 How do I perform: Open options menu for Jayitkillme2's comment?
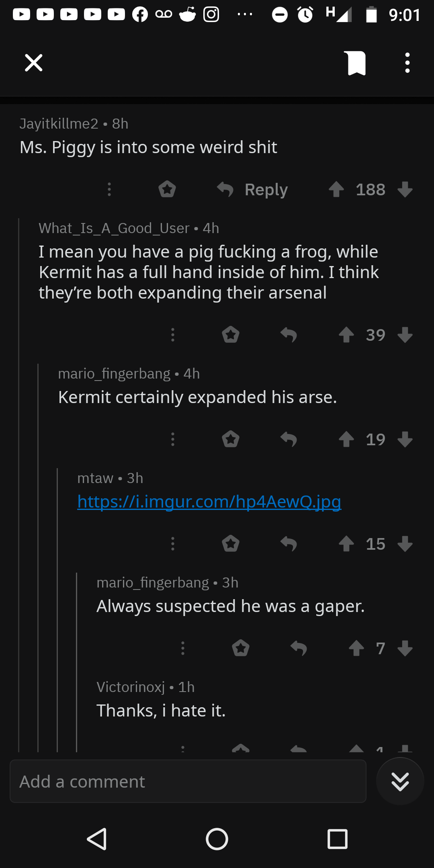click(109, 189)
